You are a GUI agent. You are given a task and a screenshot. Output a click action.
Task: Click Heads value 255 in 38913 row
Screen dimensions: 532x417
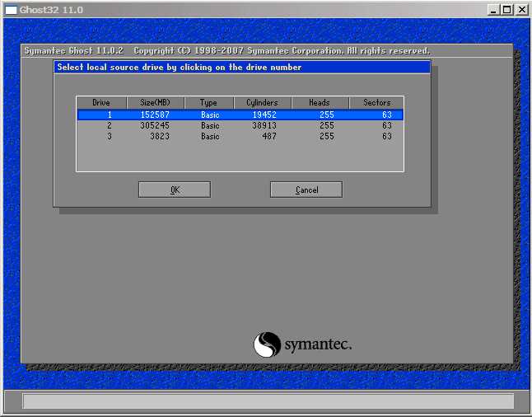[x=327, y=125]
